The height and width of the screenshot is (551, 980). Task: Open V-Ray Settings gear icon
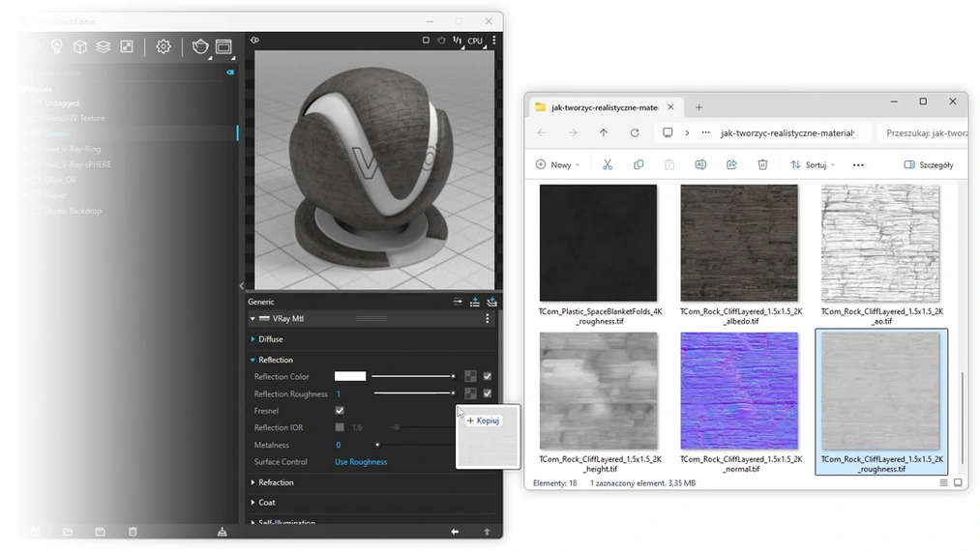[163, 46]
